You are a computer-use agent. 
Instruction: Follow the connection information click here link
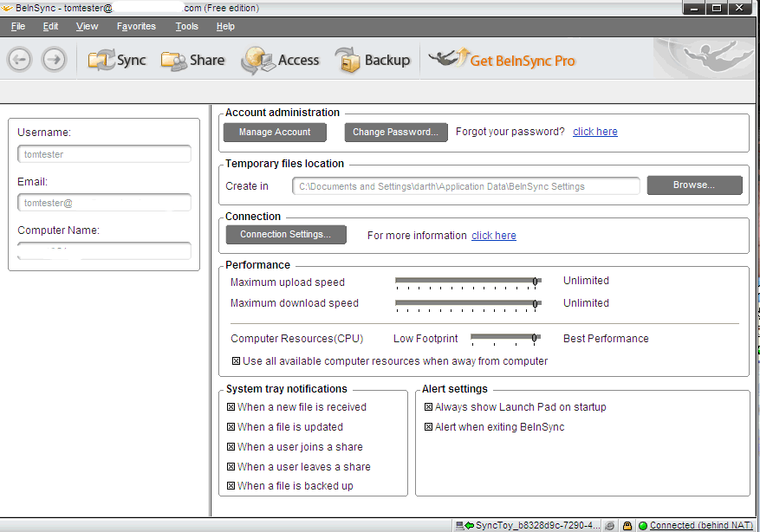click(493, 235)
